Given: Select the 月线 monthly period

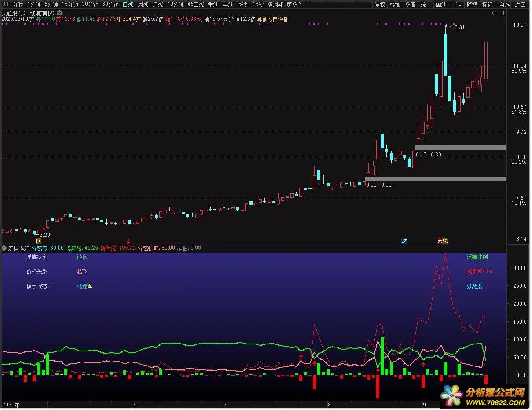Looking at the screenshot, I should [158, 4].
